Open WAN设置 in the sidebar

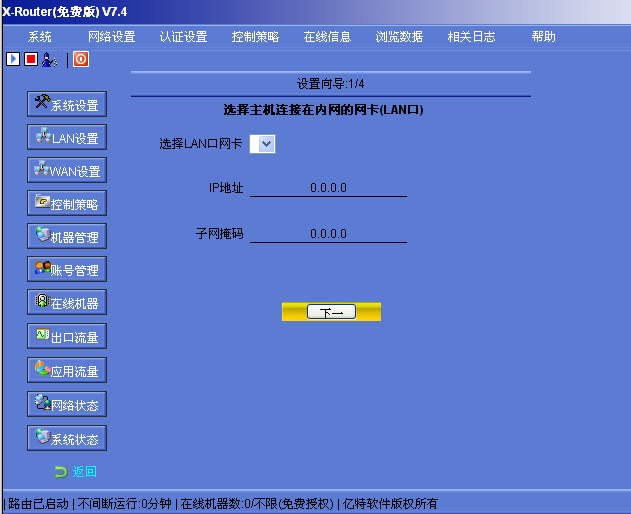click(x=67, y=170)
